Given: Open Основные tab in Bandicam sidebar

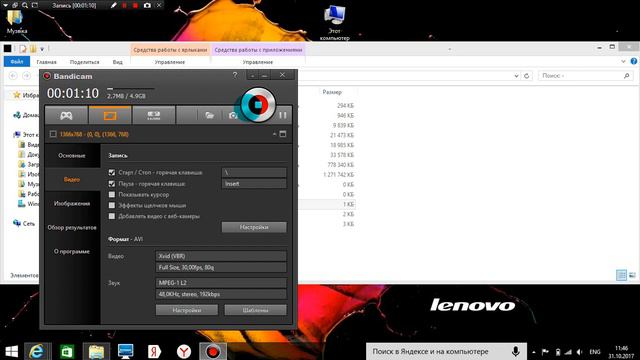Looking at the screenshot, I should point(72,156).
